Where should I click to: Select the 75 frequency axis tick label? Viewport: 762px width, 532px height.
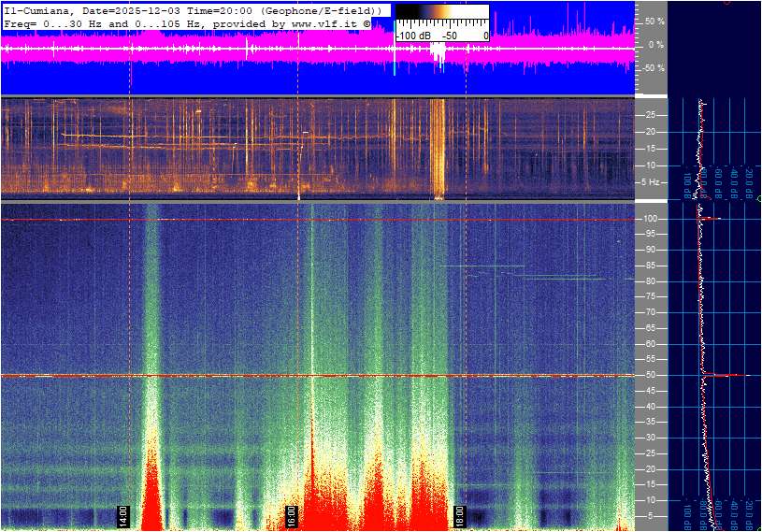(650, 297)
